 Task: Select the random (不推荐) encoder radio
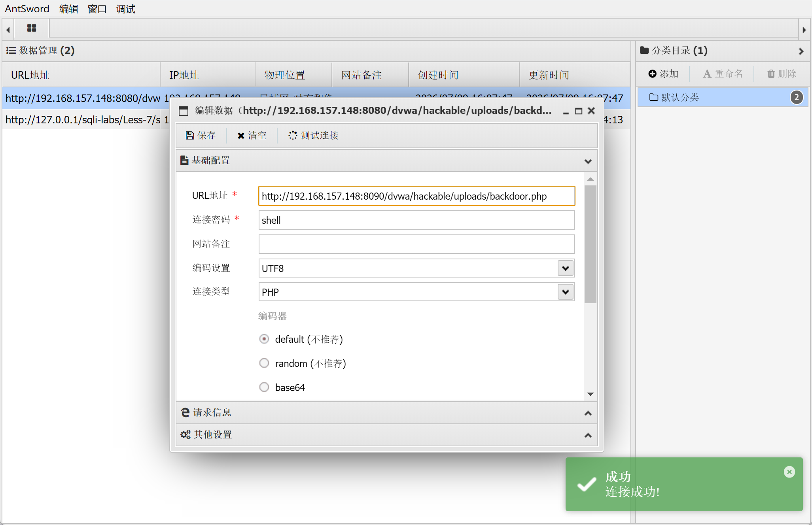[264, 363]
